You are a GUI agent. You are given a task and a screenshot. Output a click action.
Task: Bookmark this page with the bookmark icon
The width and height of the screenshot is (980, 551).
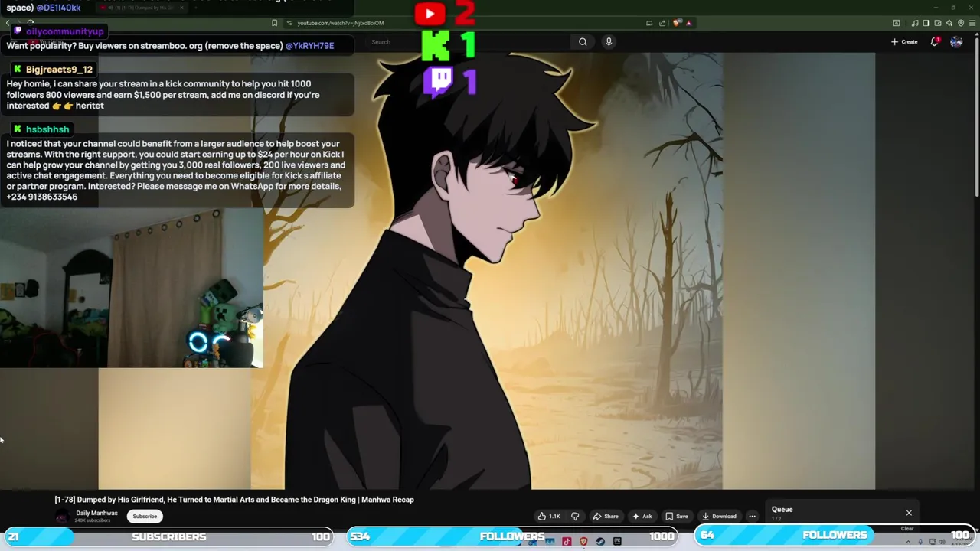click(274, 23)
